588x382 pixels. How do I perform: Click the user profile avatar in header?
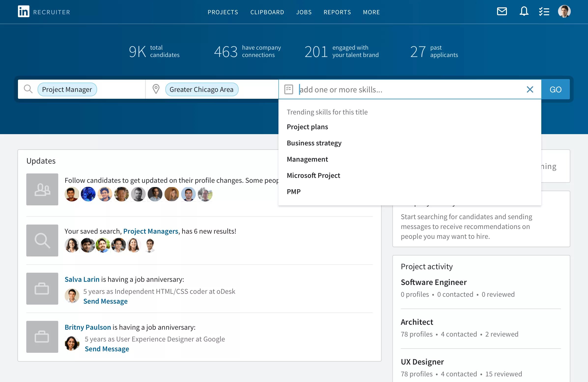click(x=564, y=11)
